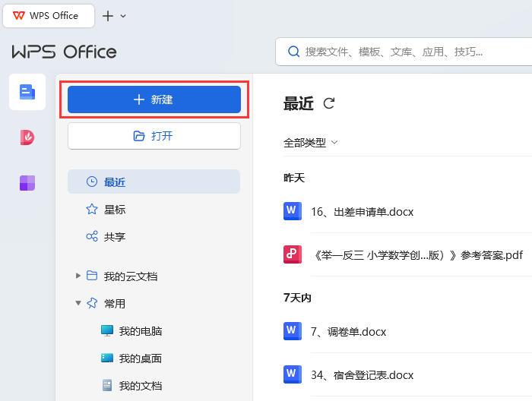Click the blue 新建 button
Image resolution: width=532 pixels, height=401 pixels.
click(154, 99)
